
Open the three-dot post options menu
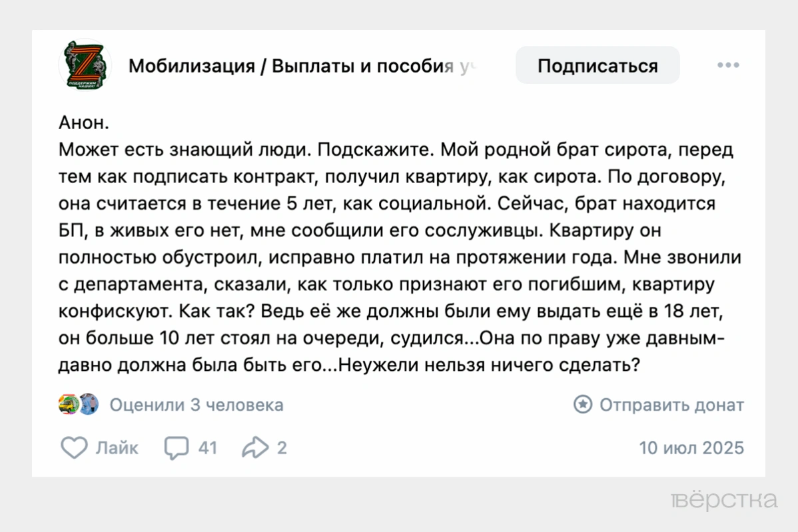[x=728, y=65]
